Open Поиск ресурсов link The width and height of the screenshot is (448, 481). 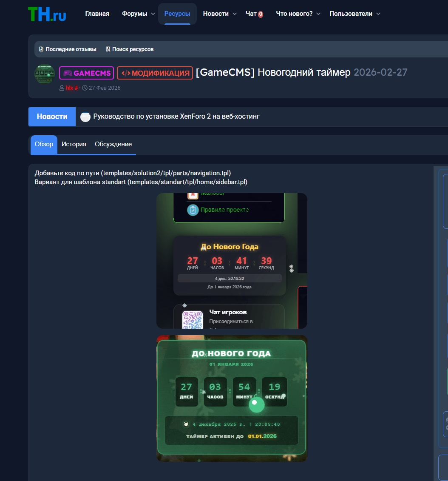click(x=130, y=49)
